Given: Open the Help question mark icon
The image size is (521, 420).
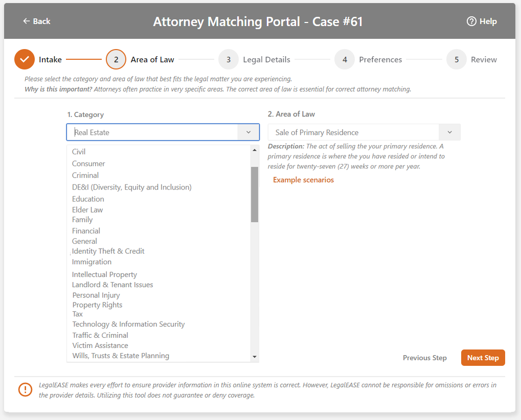Looking at the screenshot, I should [471, 21].
